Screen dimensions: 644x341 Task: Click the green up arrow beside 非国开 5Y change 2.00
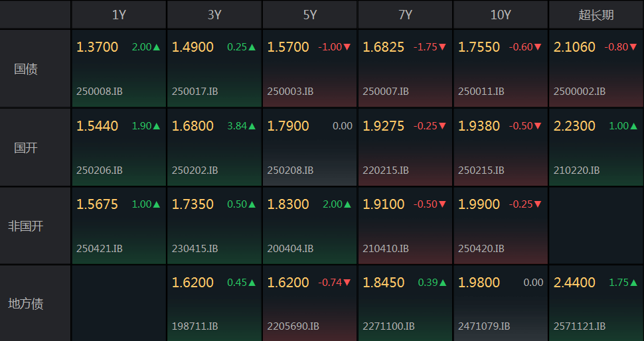347,204
